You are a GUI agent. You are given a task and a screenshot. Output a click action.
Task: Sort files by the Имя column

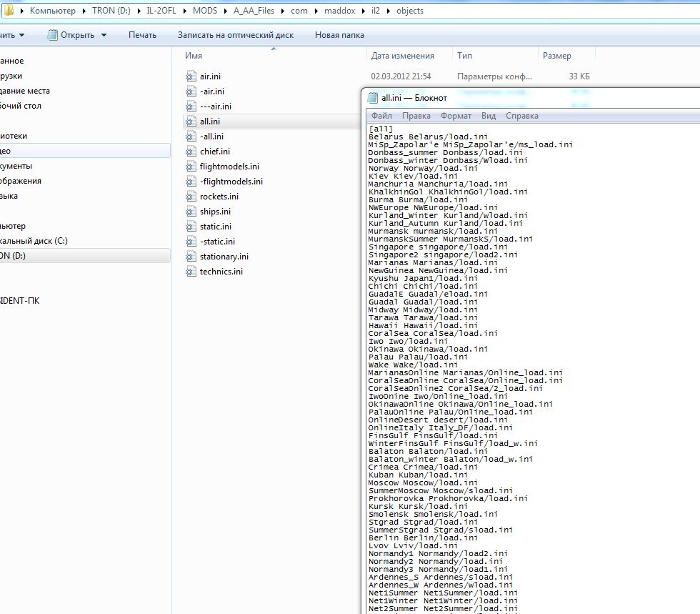click(194, 56)
